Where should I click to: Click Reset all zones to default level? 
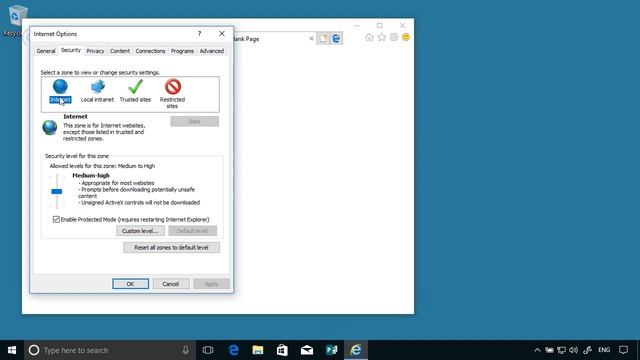point(171,248)
